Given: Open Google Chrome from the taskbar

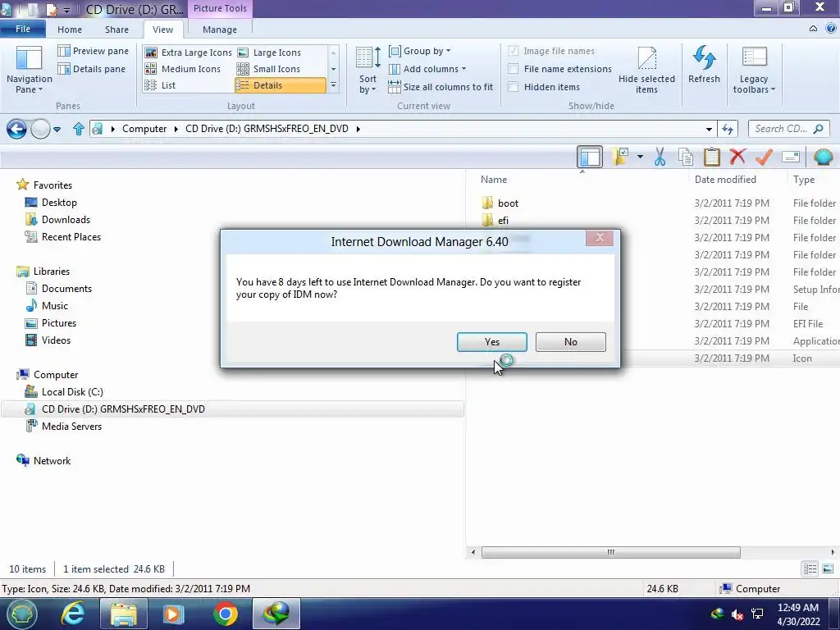Looking at the screenshot, I should pos(226,614).
